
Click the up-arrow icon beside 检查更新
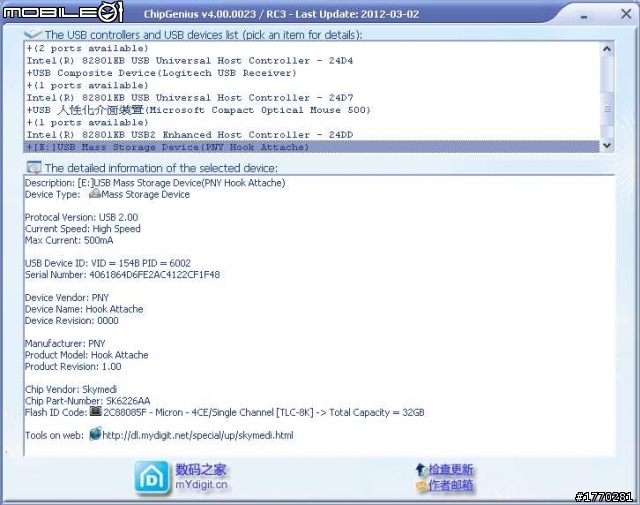420,469
